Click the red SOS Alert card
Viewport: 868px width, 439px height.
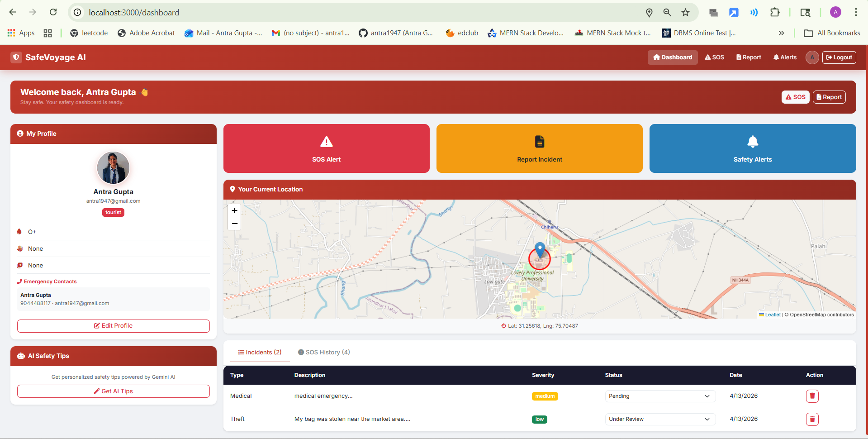(326, 148)
